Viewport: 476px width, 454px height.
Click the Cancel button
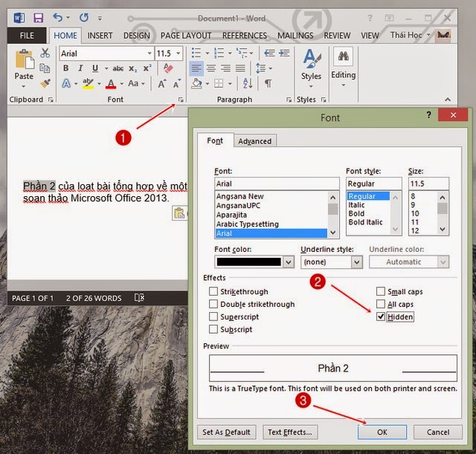[438, 432]
